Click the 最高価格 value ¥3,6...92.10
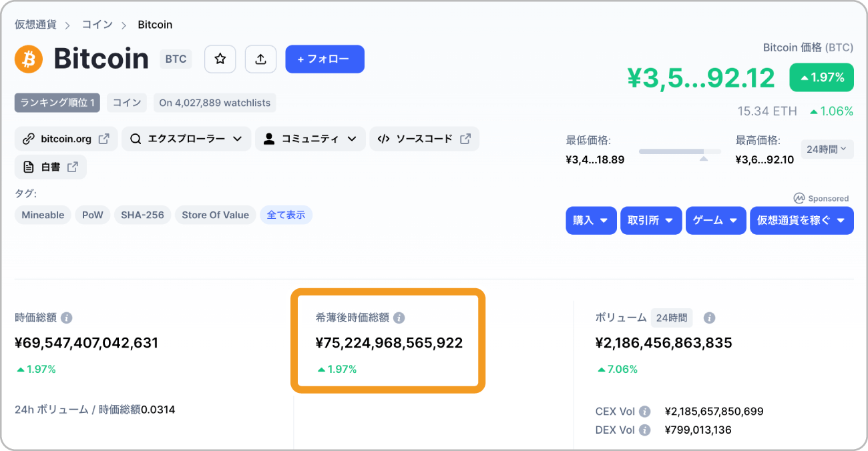 pyautogui.click(x=765, y=160)
